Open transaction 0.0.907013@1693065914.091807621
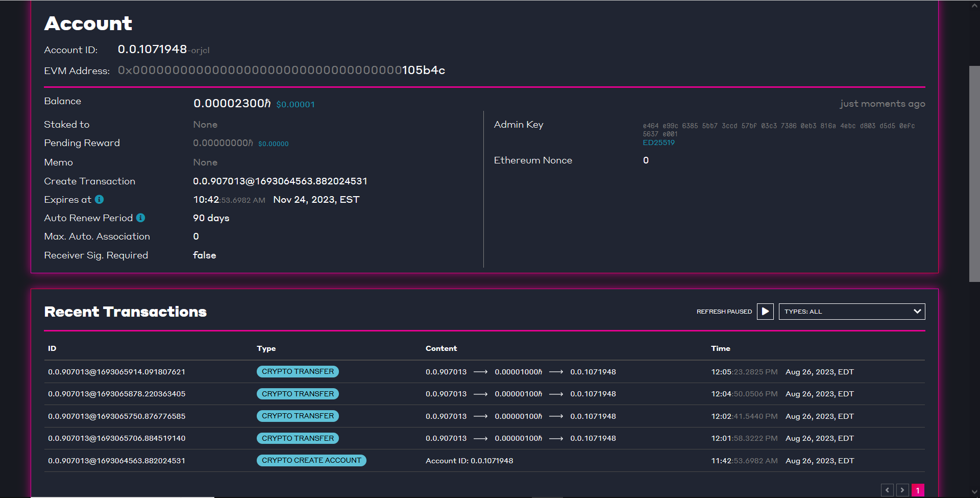Screen dimensions: 980x498 point(116,372)
